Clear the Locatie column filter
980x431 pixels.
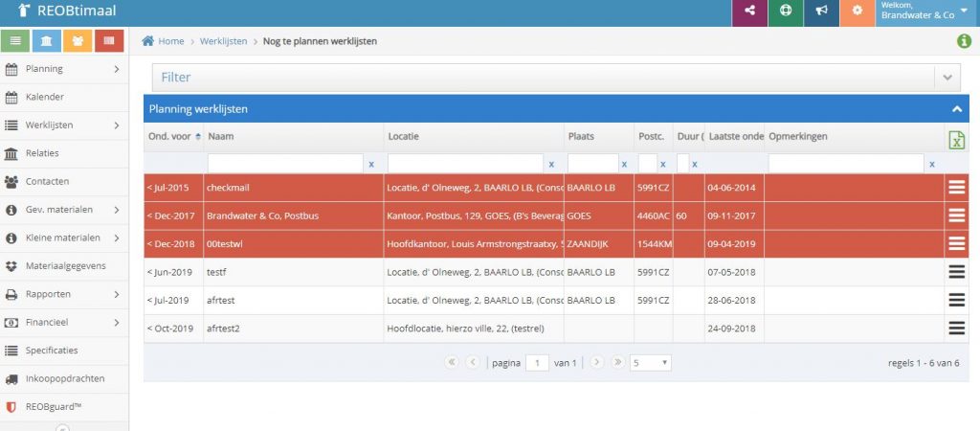point(551,165)
